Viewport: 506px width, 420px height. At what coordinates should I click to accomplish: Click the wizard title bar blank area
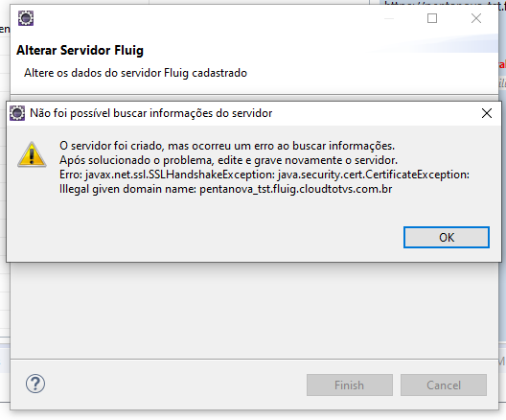click(207, 18)
